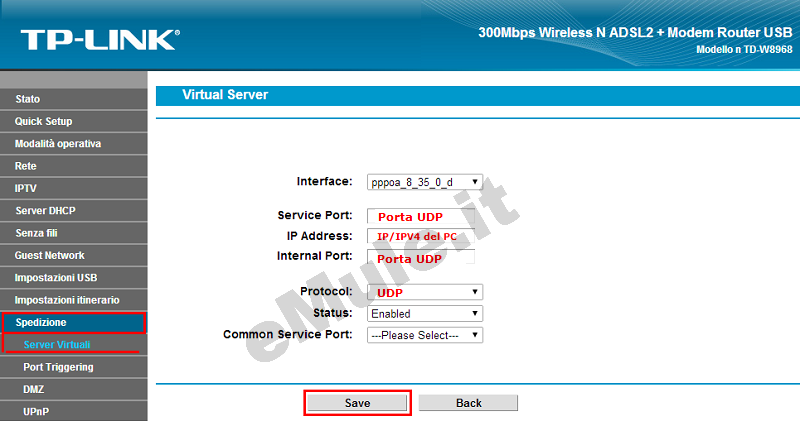Open the Stato menu item
This screenshot has width=800, height=422.
pyautogui.click(x=73, y=99)
